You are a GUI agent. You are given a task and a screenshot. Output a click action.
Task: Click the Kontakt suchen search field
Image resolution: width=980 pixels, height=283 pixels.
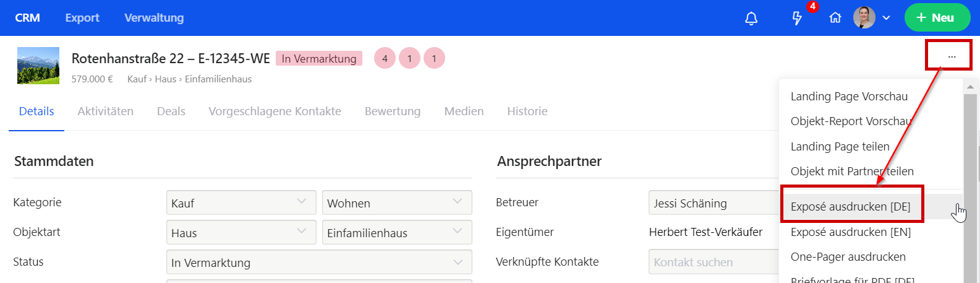click(711, 263)
